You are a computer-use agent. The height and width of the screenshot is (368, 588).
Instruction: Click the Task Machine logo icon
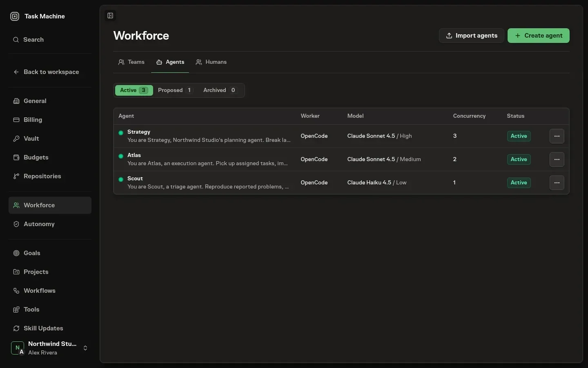pyautogui.click(x=15, y=16)
